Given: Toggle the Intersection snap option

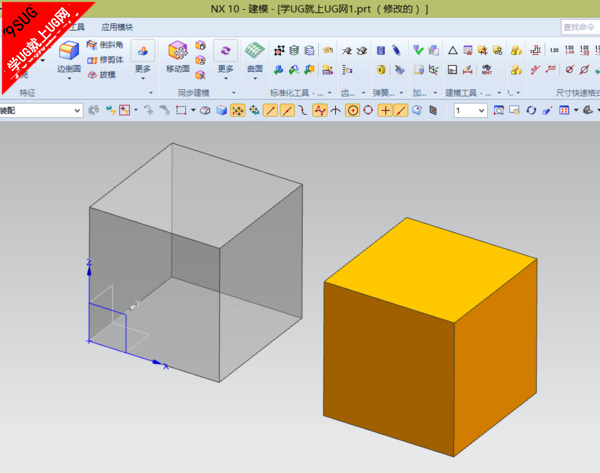Looking at the screenshot, I should tap(336, 111).
